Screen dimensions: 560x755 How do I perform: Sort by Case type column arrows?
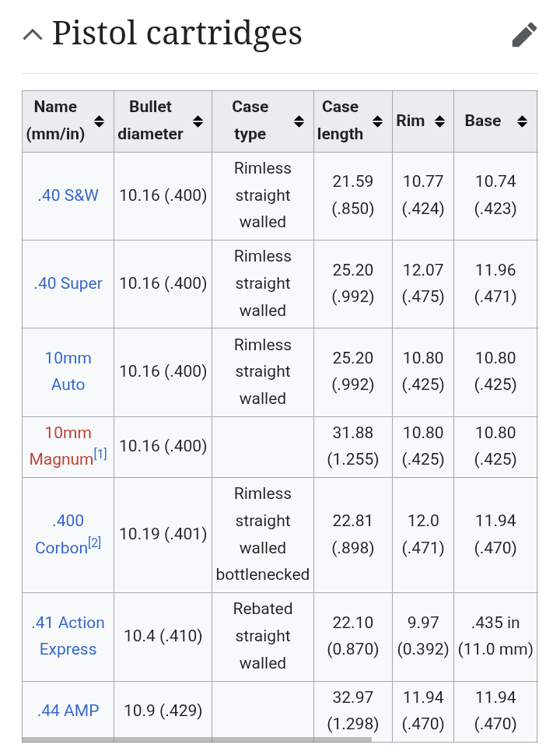click(299, 121)
